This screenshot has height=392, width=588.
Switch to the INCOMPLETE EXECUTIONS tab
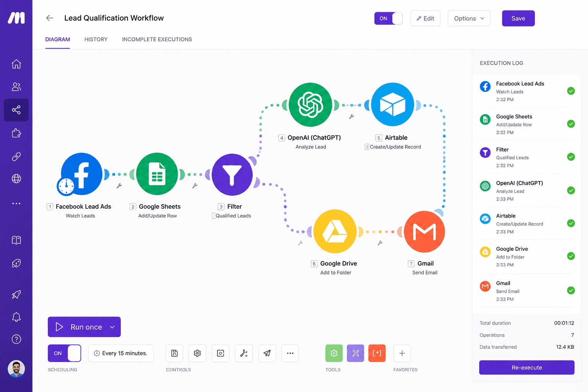click(x=157, y=39)
